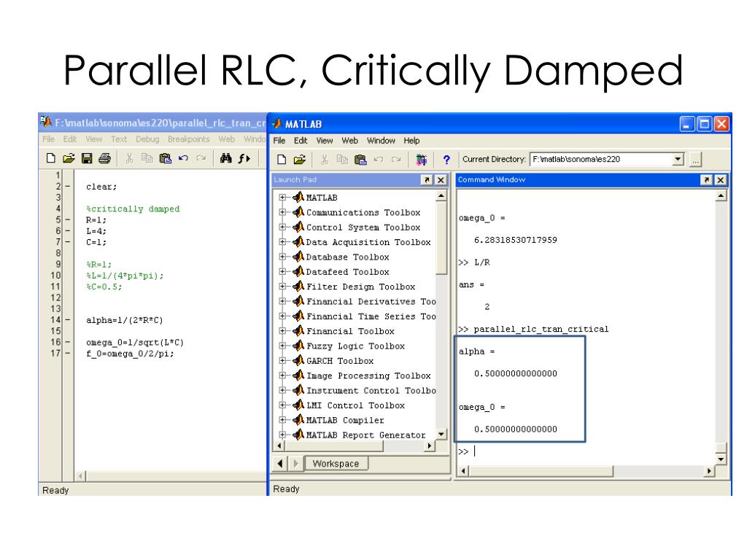747x560 pixels.
Task: Expand Communications Toolbox node
Action: point(282,212)
